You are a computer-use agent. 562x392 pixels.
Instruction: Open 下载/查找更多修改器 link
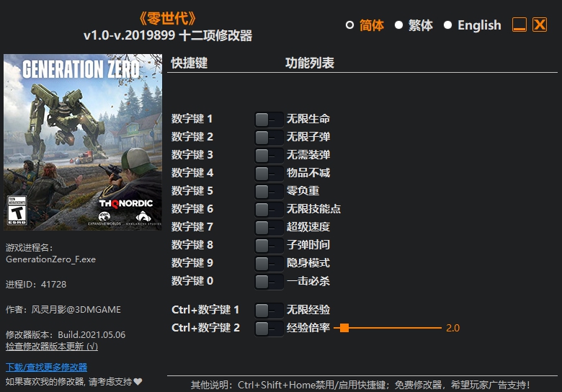(x=46, y=367)
